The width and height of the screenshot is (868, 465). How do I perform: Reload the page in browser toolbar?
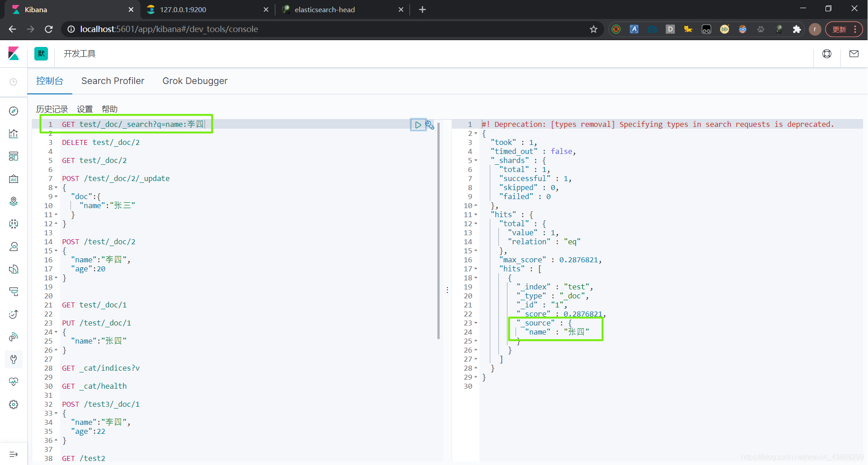click(x=49, y=29)
